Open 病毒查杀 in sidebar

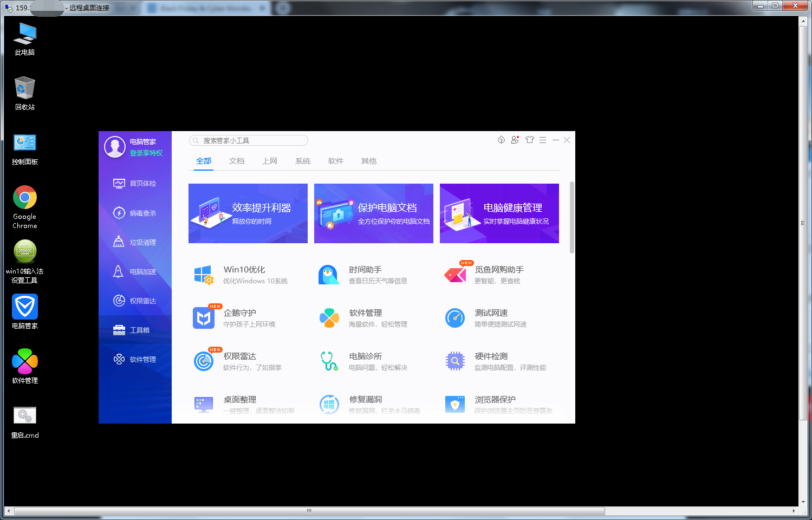coord(135,213)
